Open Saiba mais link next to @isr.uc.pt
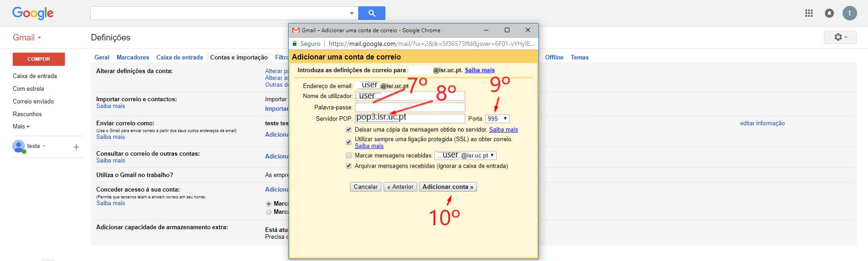Image resolution: width=868 pixels, height=261 pixels. [x=479, y=70]
